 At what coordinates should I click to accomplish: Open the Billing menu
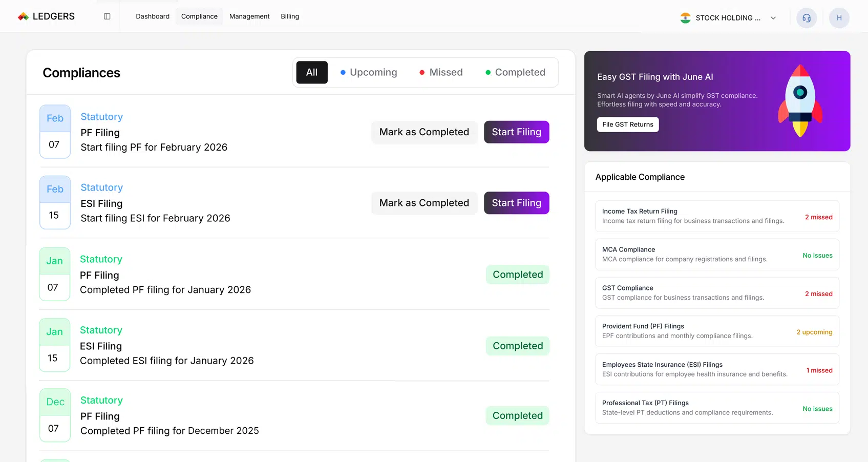tap(290, 16)
